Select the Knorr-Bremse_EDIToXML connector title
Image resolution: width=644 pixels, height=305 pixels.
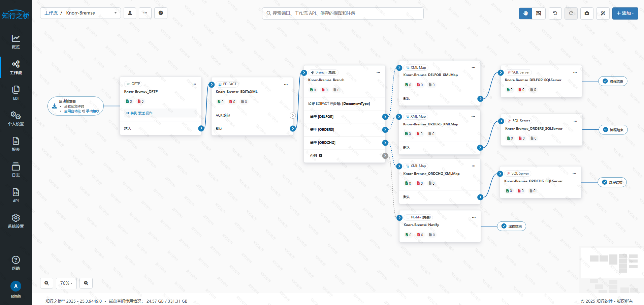236,92
